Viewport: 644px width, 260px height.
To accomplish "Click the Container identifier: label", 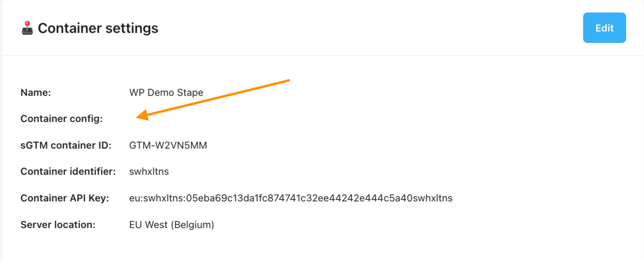I will click(x=68, y=171).
